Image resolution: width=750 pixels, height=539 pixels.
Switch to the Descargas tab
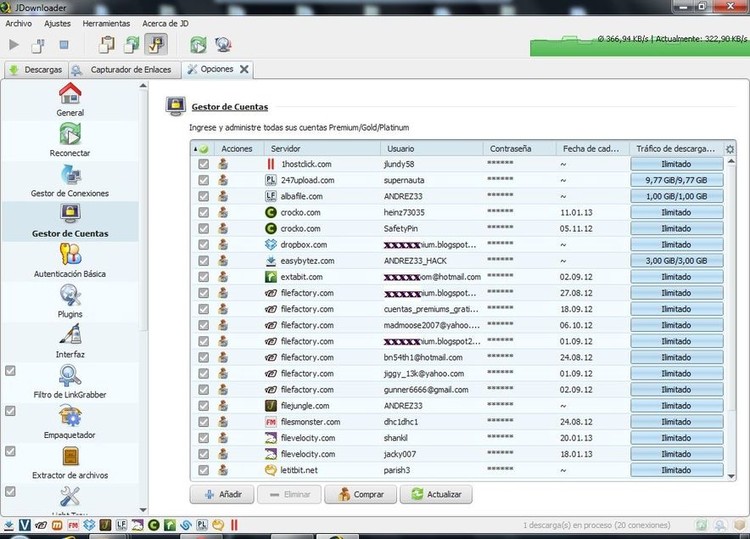(36, 70)
